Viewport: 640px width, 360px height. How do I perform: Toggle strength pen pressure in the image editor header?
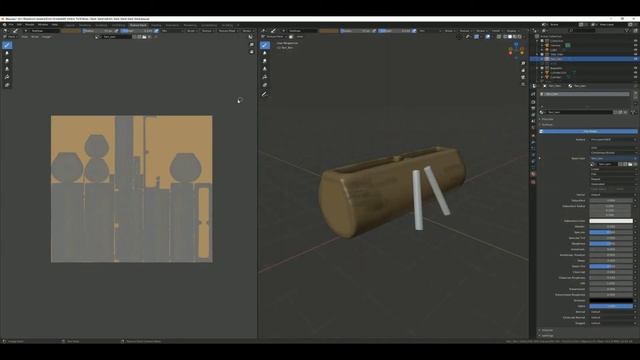coord(156,31)
